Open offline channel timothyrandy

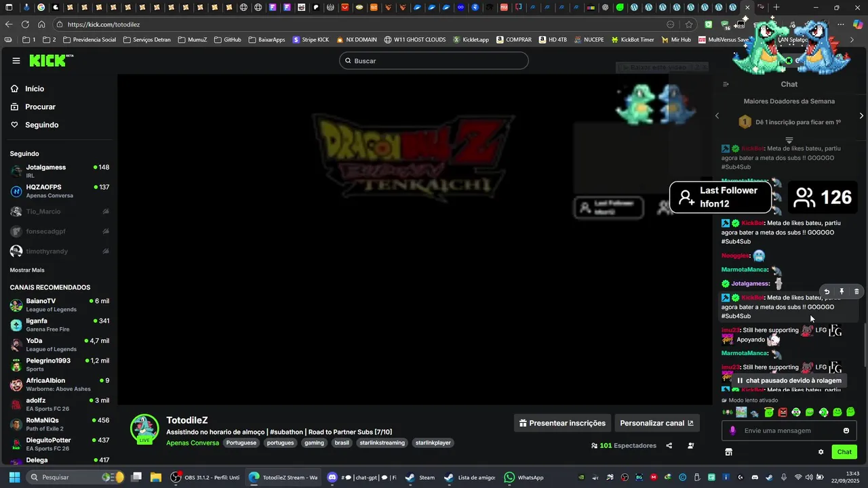60,251
